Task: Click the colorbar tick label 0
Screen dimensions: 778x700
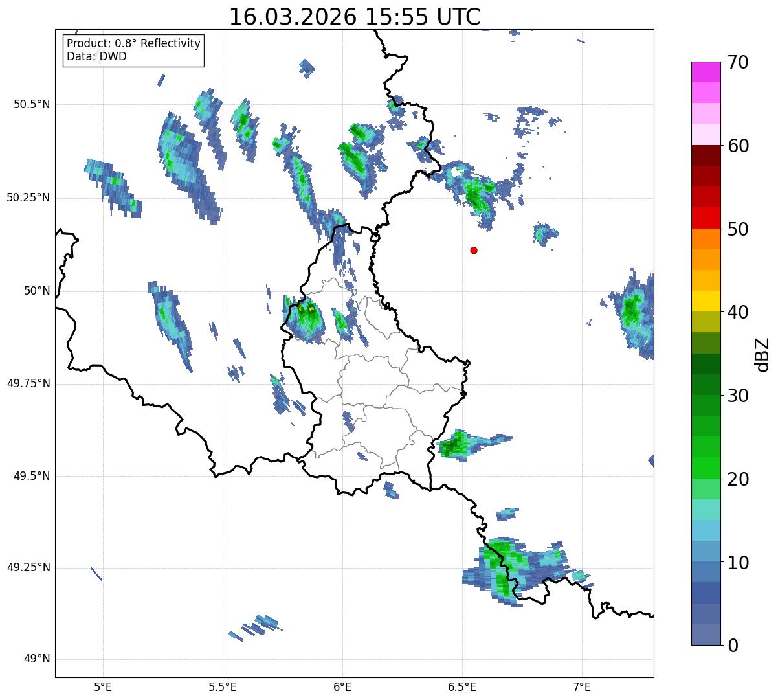Action: coord(733,646)
